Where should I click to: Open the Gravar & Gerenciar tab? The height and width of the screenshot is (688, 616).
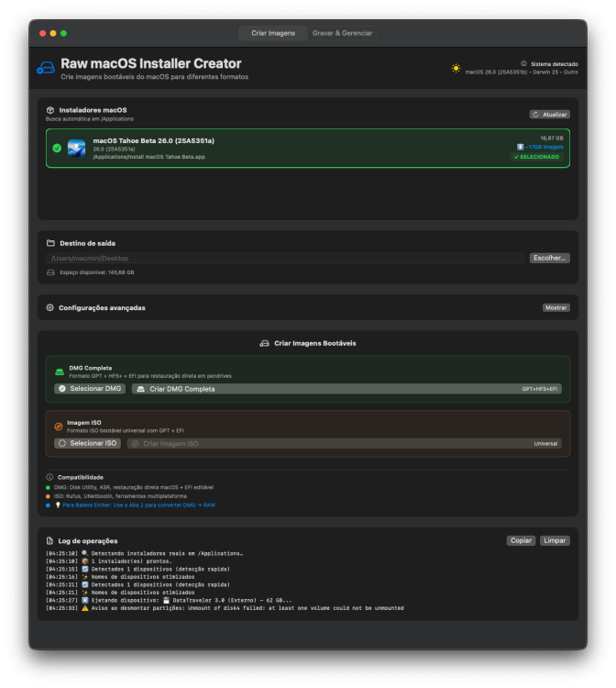click(342, 33)
